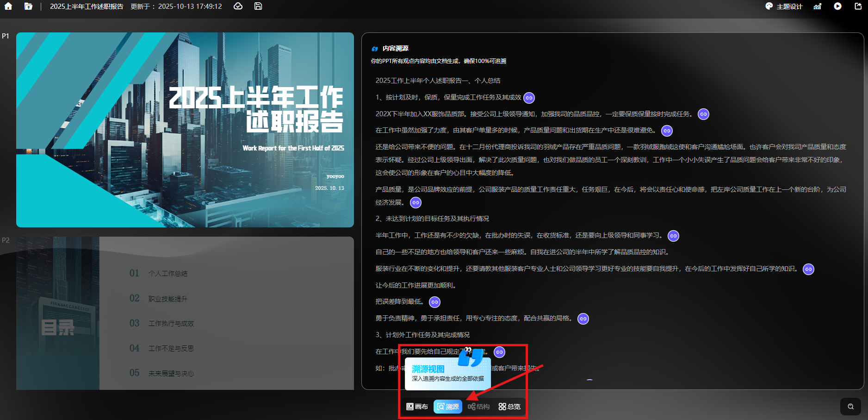Open the search magnifier button

[850, 407]
